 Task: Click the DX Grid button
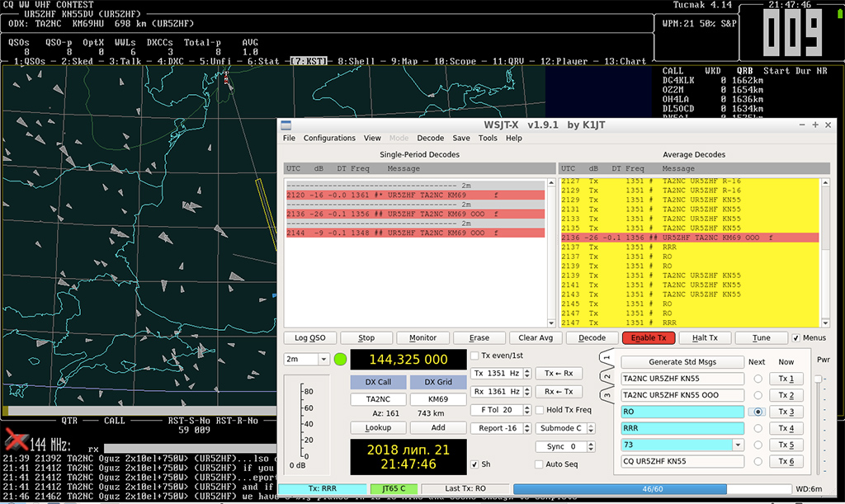click(438, 382)
